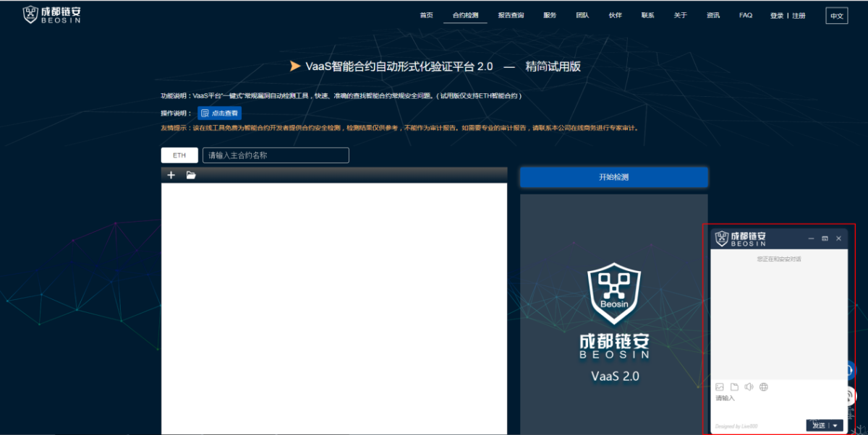868x435 pixels.
Task: Attach a file in chat
Action: [734, 387]
